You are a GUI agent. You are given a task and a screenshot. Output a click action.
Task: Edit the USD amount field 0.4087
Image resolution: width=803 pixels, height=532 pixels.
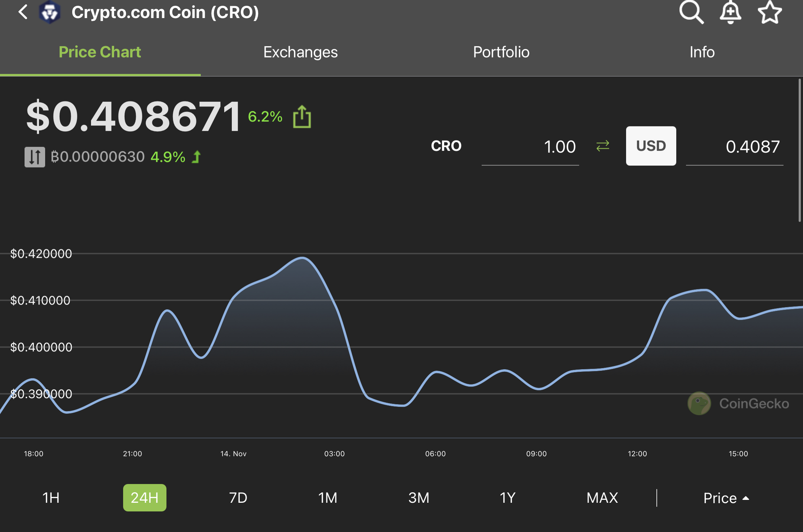(x=735, y=147)
